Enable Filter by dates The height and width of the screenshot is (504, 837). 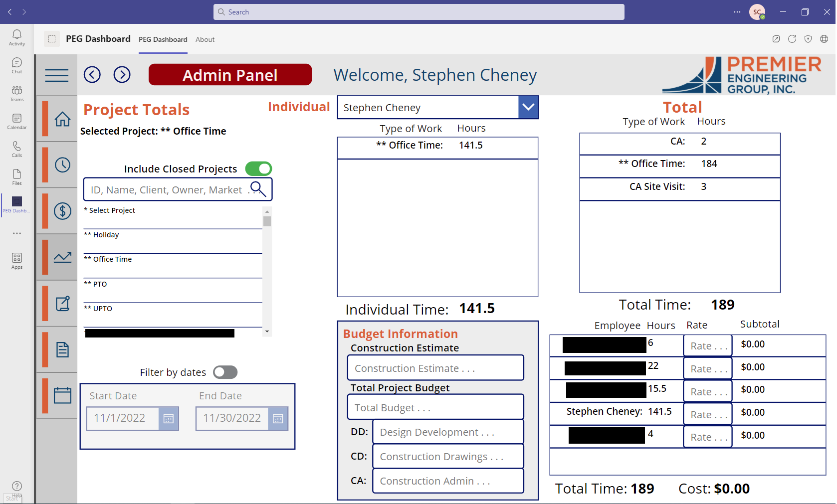(x=225, y=372)
